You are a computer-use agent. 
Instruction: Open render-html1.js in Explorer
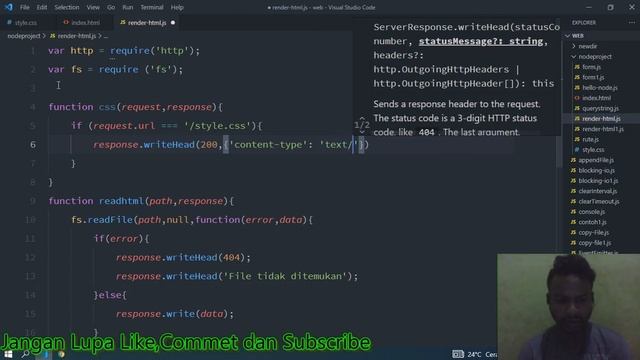603,129
